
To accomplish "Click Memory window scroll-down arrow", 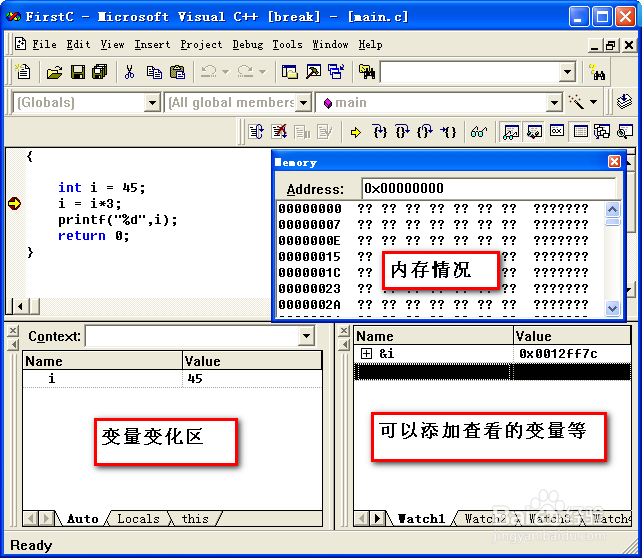I will click(612, 308).
